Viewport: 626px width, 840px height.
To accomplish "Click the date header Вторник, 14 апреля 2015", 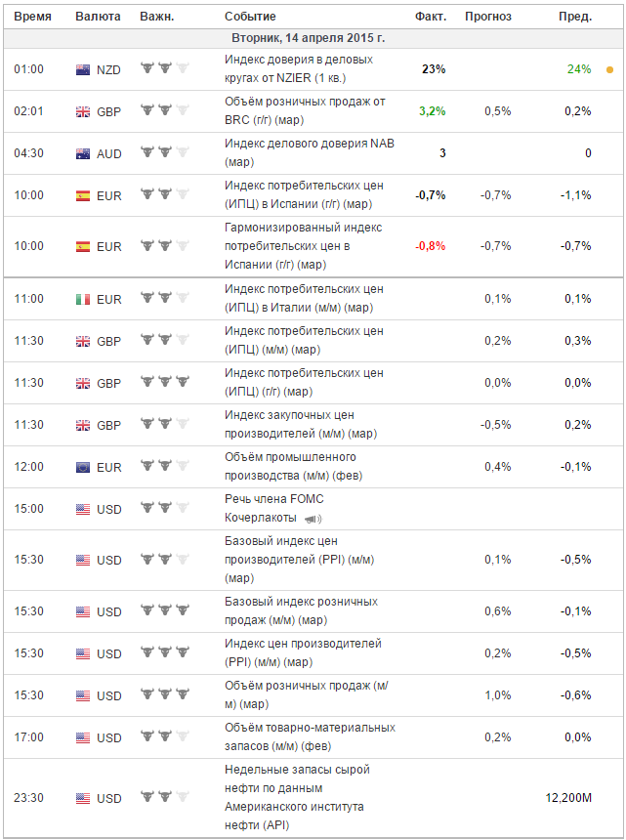I will pyautogui.click(x=308, y=38).
